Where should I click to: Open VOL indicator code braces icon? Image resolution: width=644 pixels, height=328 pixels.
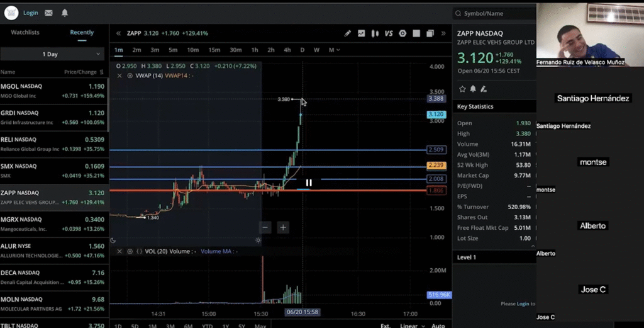pyautogui.click(x=139, y=251)
